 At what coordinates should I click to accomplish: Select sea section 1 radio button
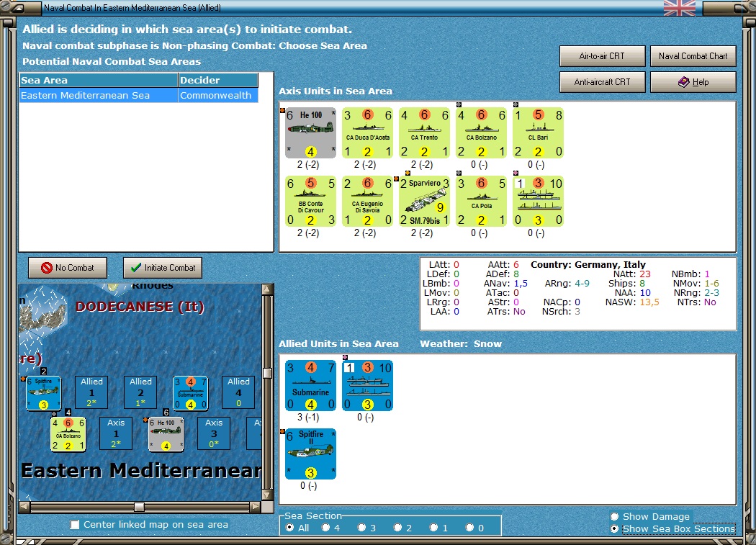pos(434,528)
